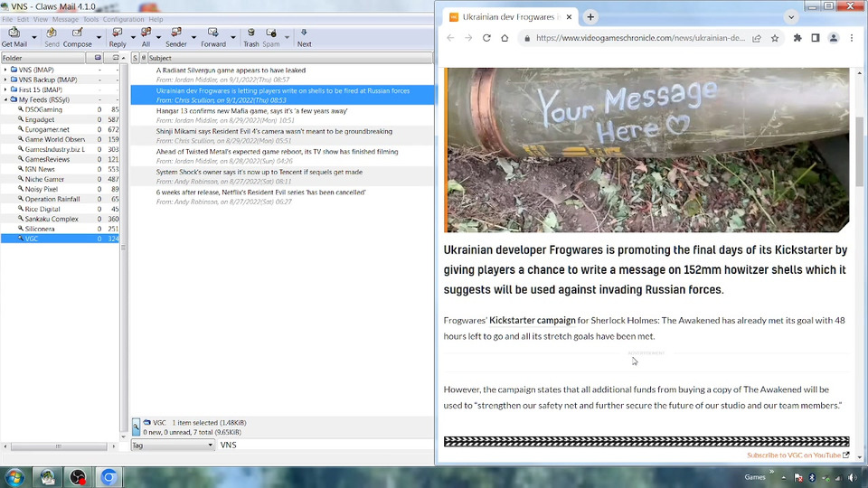Viewport: 868px width, 488px height.
Task: Open browser profile avatar icon
Action: [x=833, y=38]
